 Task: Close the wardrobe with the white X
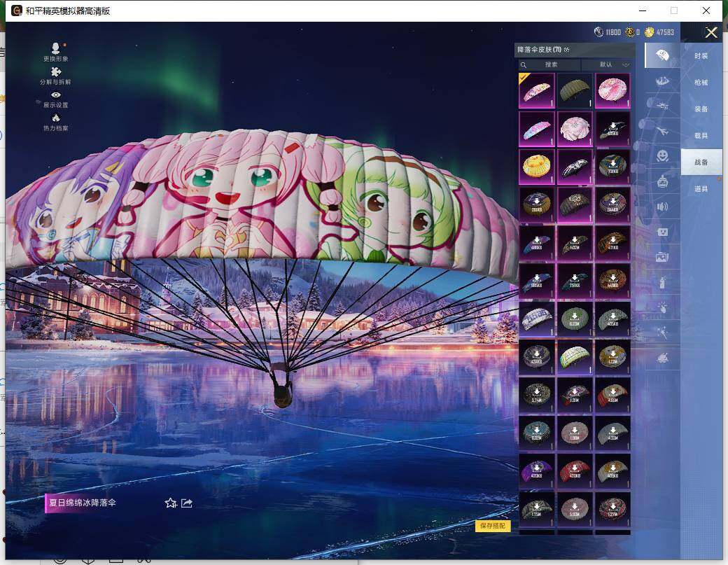[x=710, y=32]
